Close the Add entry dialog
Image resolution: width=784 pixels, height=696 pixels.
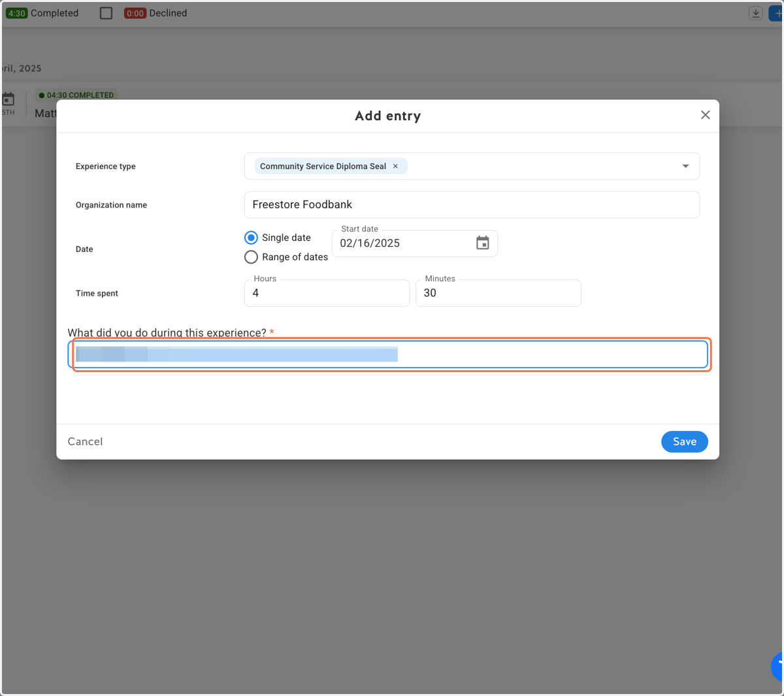tap(705, 115)
